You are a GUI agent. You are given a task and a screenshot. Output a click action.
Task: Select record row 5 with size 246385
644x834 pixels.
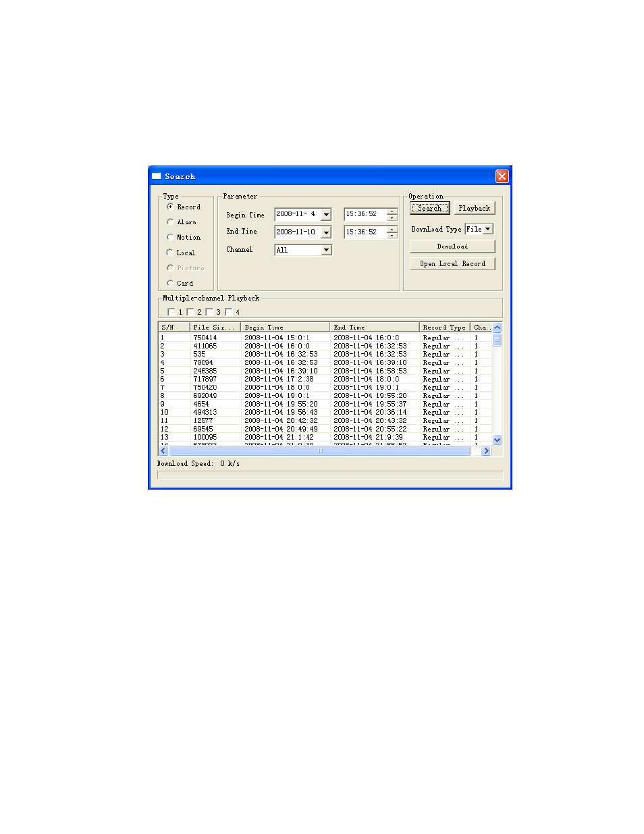[x=325, y=371]
